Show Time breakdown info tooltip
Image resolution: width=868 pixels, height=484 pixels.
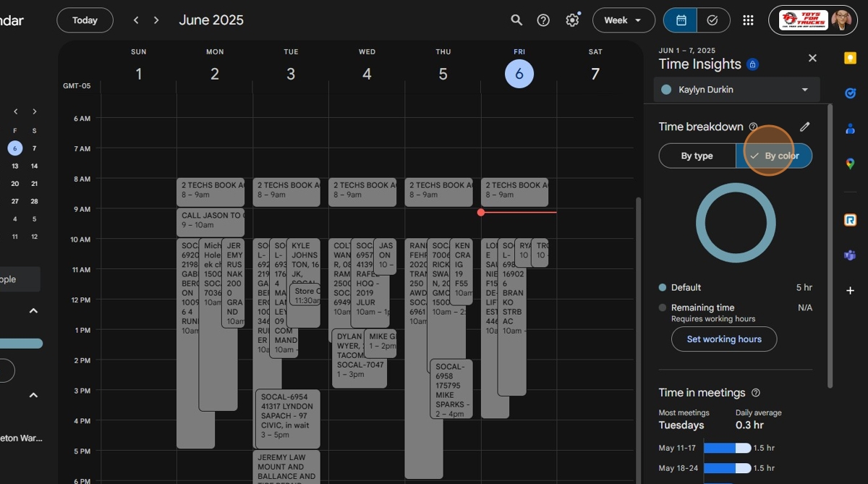tap(753, 127)
